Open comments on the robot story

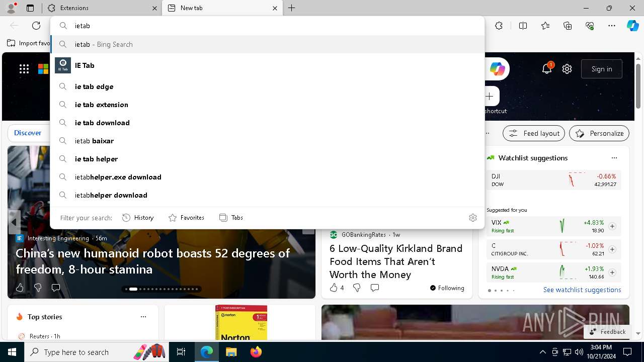[56, 288]
